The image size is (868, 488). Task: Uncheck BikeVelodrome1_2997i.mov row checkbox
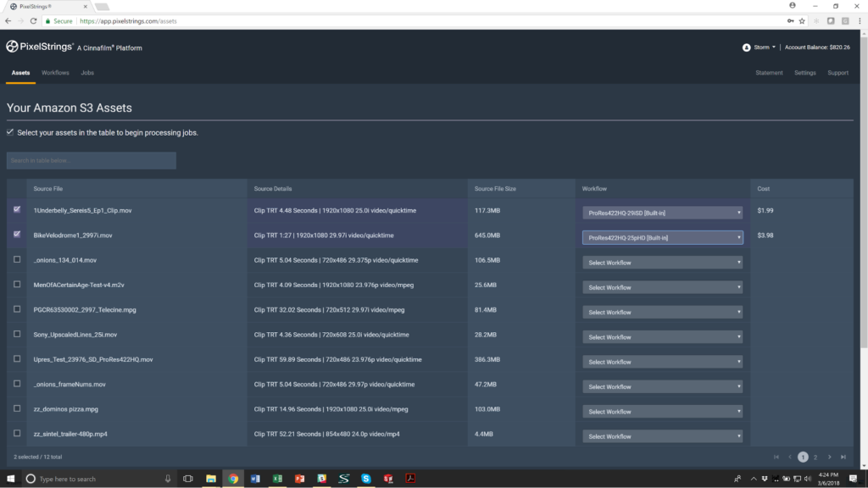point(17,234)
